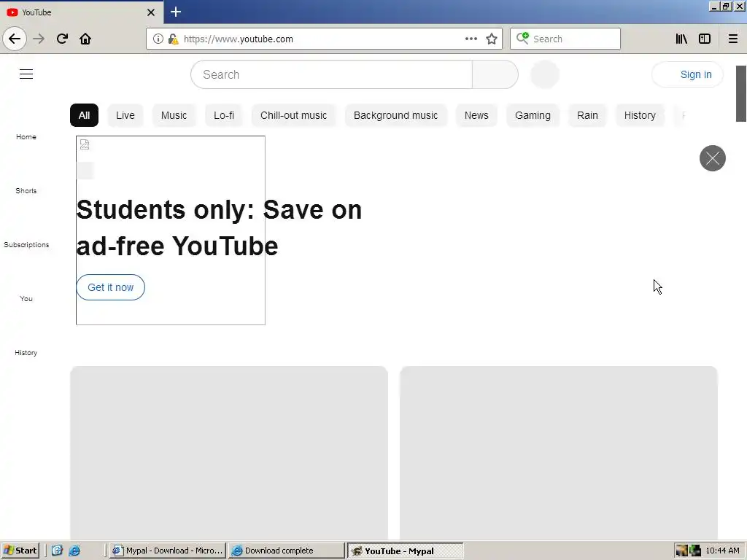
Task: Reload the page with the refresh icon
Action: (x=62, y=39)
